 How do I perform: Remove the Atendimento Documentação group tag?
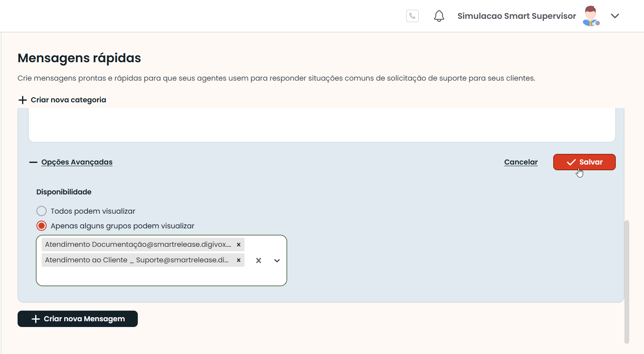[x=238, y=245]
